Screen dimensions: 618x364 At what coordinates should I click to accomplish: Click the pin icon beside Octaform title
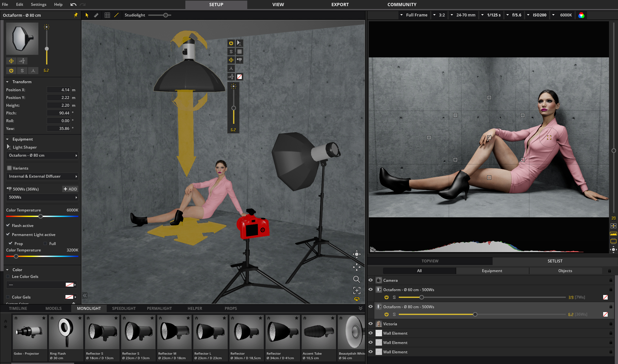pos(76,15)
